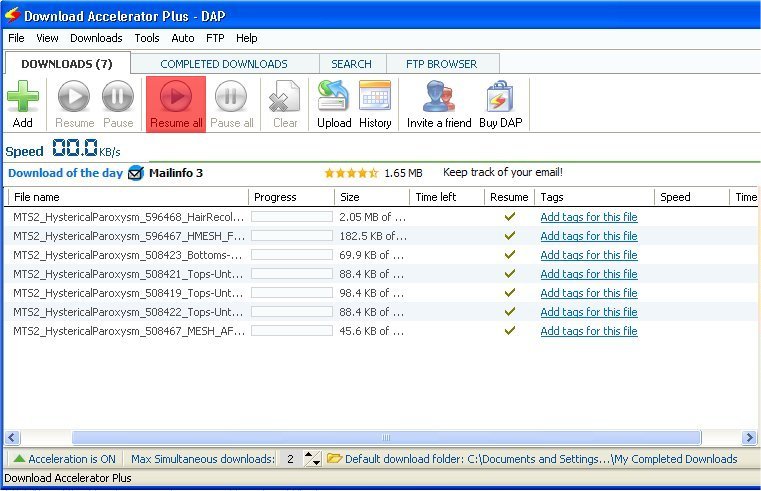The height and width of the screenshot is (491, 761).
Task: Click the horizontal scrollbar right arrow
Action: click(x=749, y=437)
